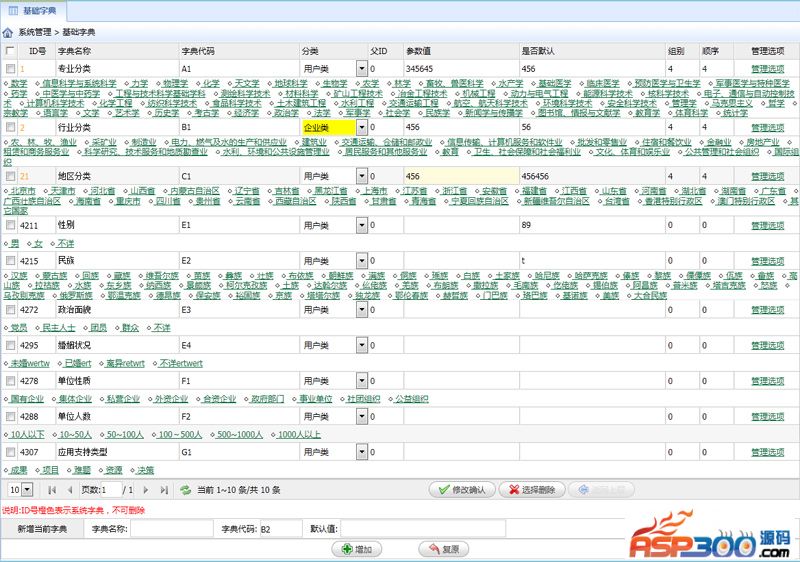Click the 字典名称 column header

point(75,50)
